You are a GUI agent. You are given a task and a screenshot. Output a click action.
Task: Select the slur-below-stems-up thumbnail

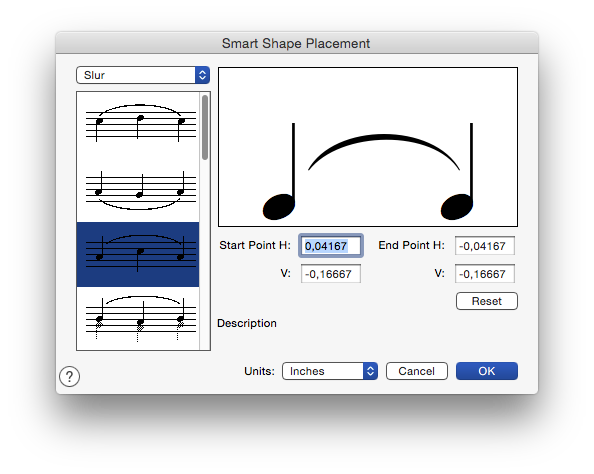point(138,189)
